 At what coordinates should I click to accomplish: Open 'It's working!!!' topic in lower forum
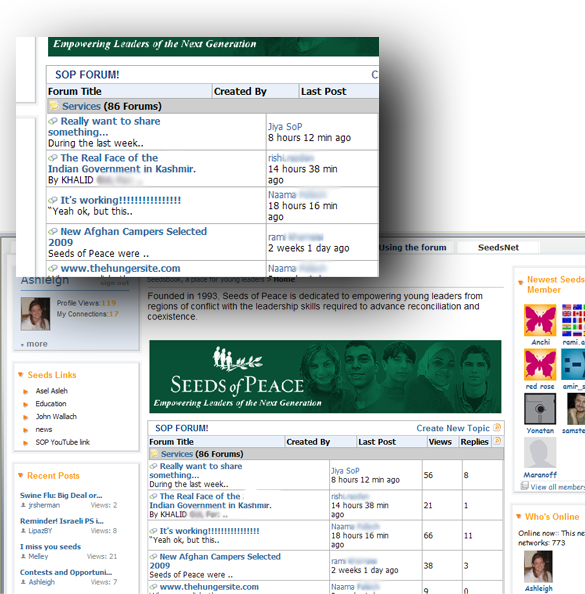click(209, 531)
